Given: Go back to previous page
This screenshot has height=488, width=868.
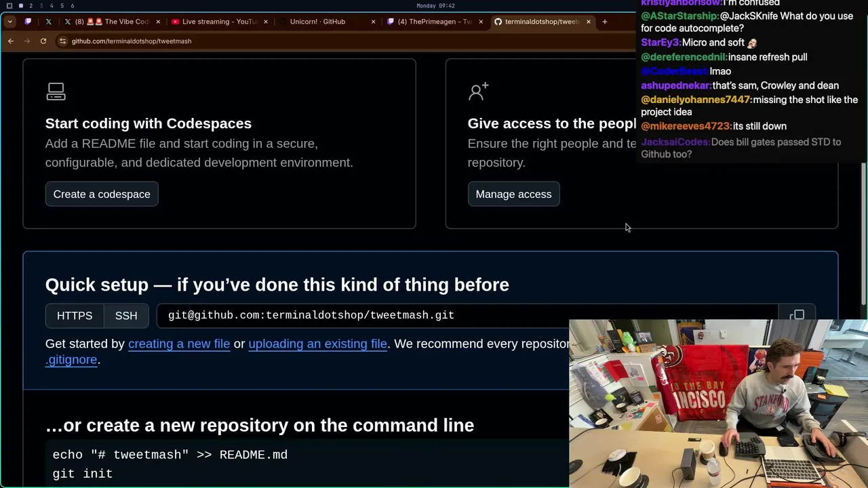Looking at the screenshot, I should pyautogui.click(x=11, y=41).
